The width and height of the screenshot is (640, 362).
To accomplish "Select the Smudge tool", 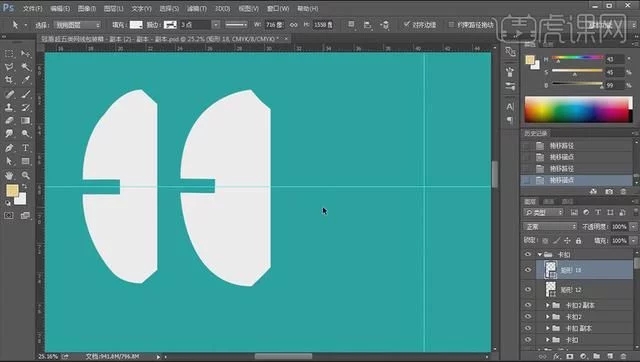I will (x=9, y=133).
